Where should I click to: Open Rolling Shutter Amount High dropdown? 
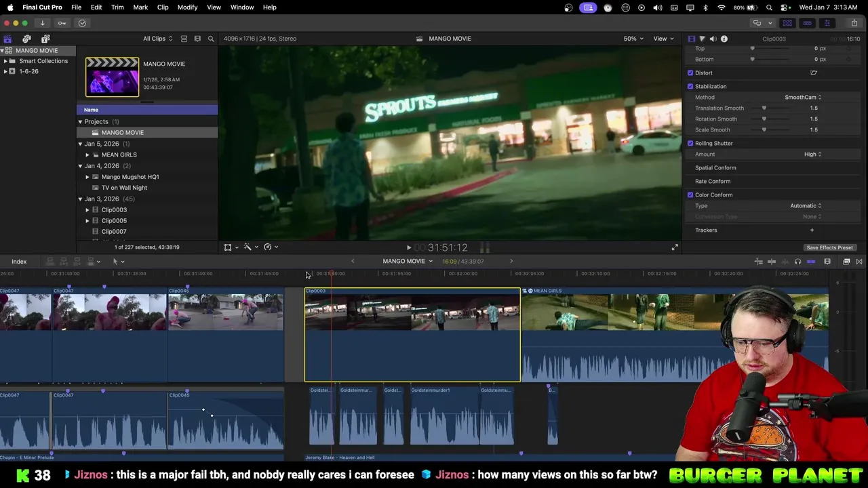pyautogui.click(x=812, y=155)
